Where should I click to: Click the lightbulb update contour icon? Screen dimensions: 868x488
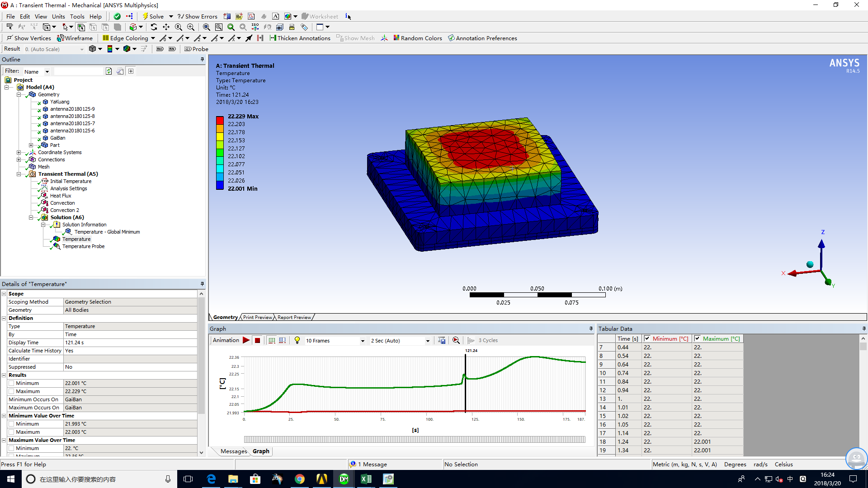coord(297,340)
